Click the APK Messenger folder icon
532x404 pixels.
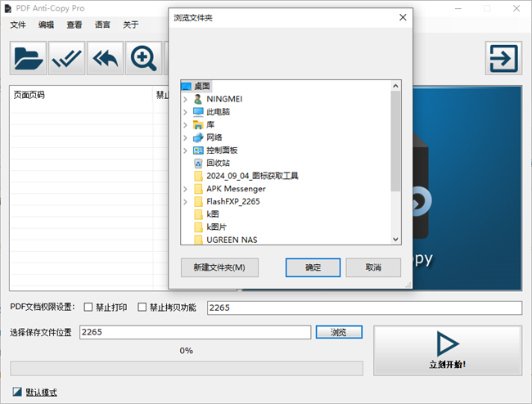(199, 189)
